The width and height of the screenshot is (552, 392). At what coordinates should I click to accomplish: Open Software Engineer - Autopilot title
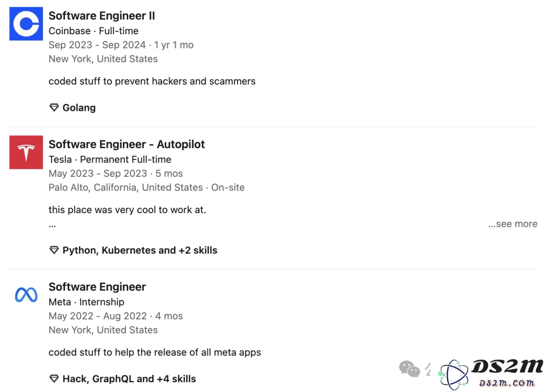click(127, 144)
